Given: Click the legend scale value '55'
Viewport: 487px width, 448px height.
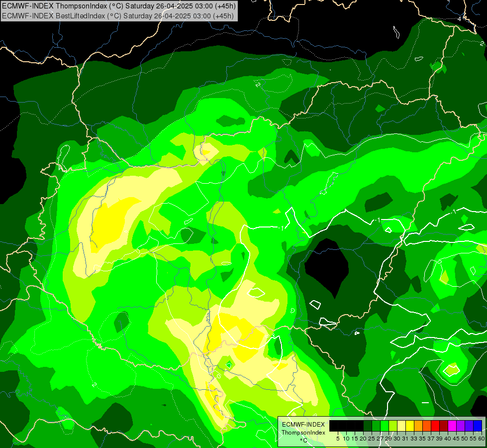Looking at the screenshot, I should 473,439.
